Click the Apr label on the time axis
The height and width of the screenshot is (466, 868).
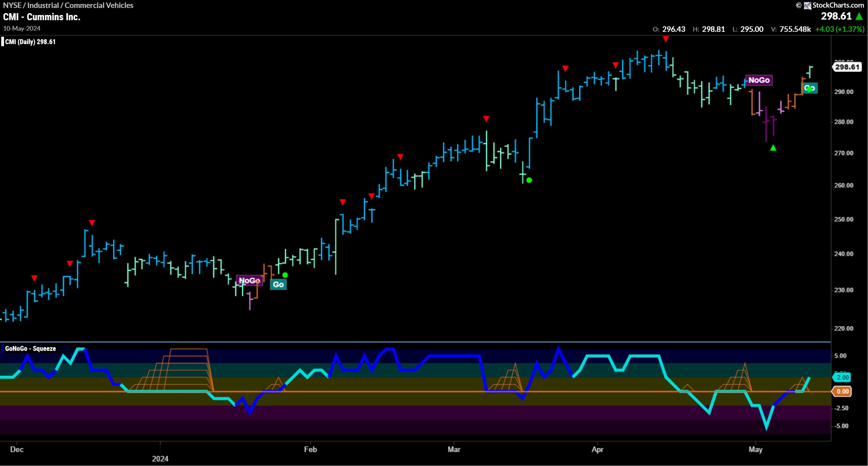pos(597,449)
